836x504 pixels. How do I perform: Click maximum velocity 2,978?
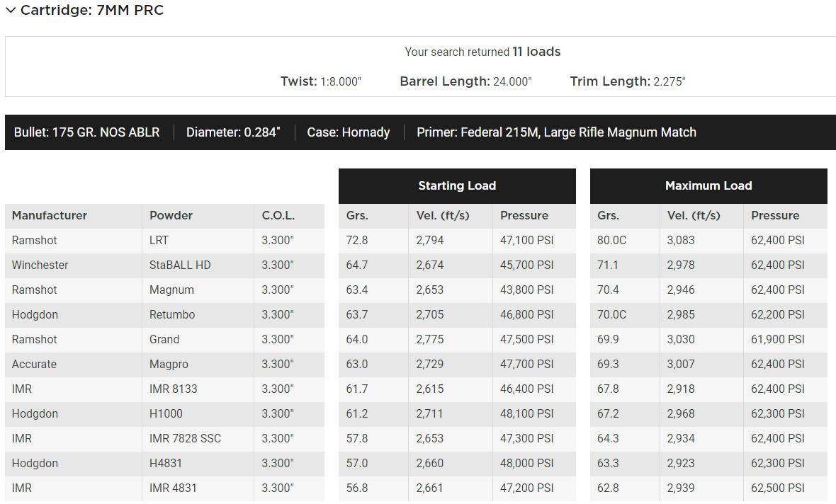(x=681, y=265)
